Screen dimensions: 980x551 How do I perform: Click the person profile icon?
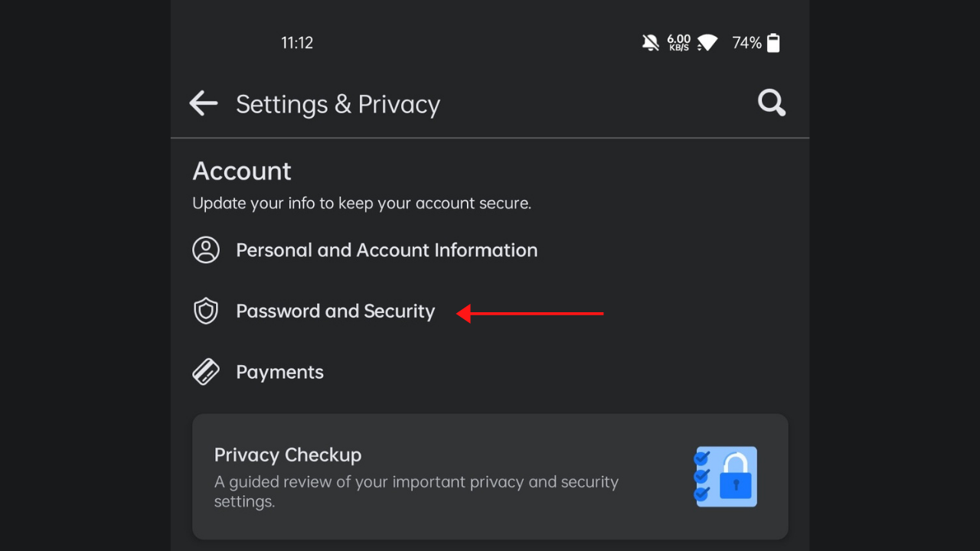(206, 250)
